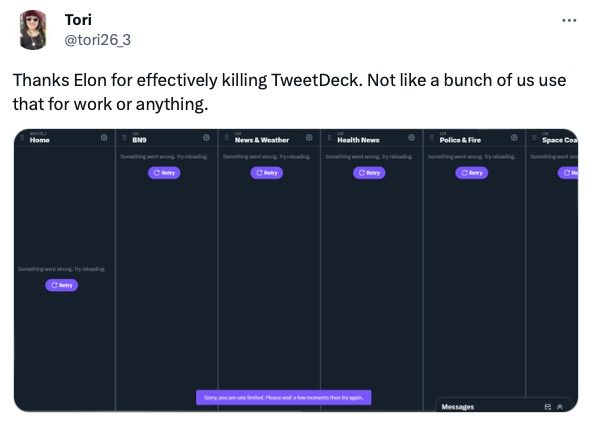Retry loading the News & Weather column
This screenshot has height=422, width=591.
pyautogui.click(x=266, y=173)
